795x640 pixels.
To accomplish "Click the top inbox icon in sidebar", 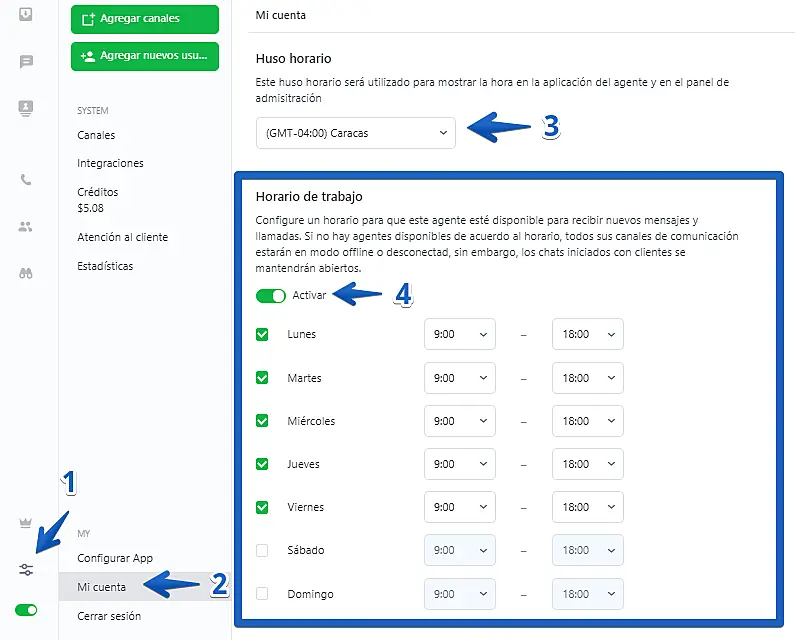I will 26,14.
